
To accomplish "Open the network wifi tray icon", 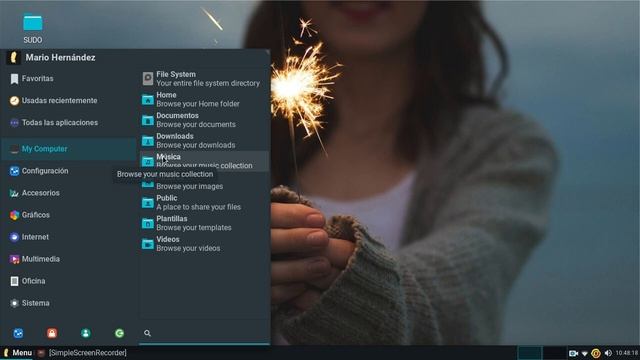I will coord(584,353).
